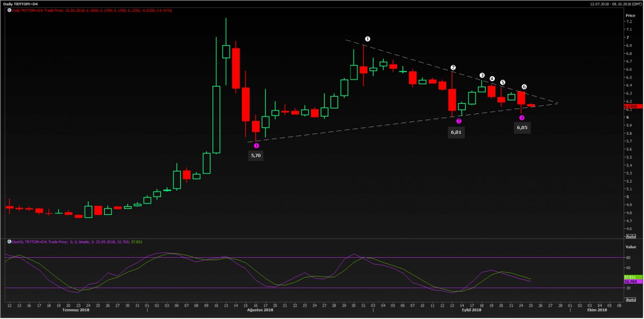This screenshot has width=644, height=319.
Task: Click white marker number 6 near triangle apex
Action: pyautogui.click(x=524, y=87)
